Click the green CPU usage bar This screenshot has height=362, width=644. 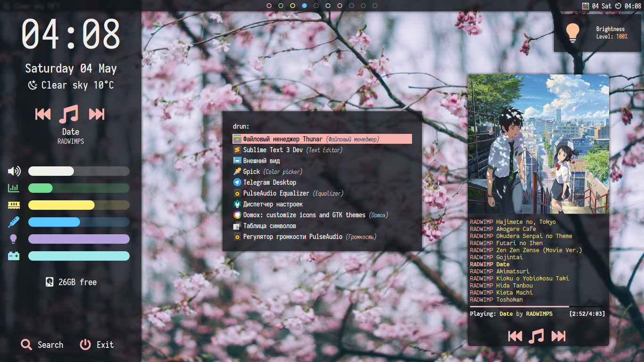pos(79,188)
